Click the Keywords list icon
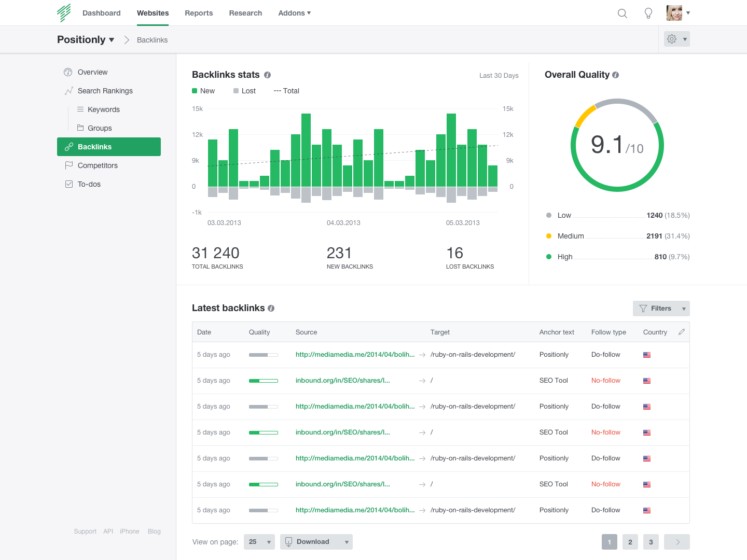 click(80, 109)
